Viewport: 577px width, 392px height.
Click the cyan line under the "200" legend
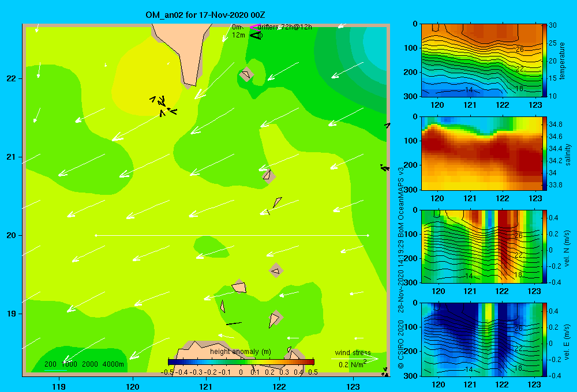click(55, 370)
